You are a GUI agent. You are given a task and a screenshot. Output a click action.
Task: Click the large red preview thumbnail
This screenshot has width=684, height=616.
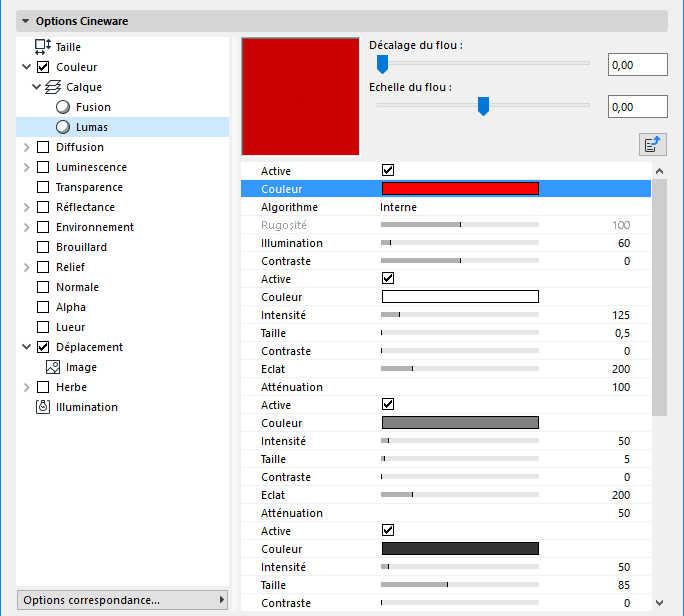click(301, 96)
